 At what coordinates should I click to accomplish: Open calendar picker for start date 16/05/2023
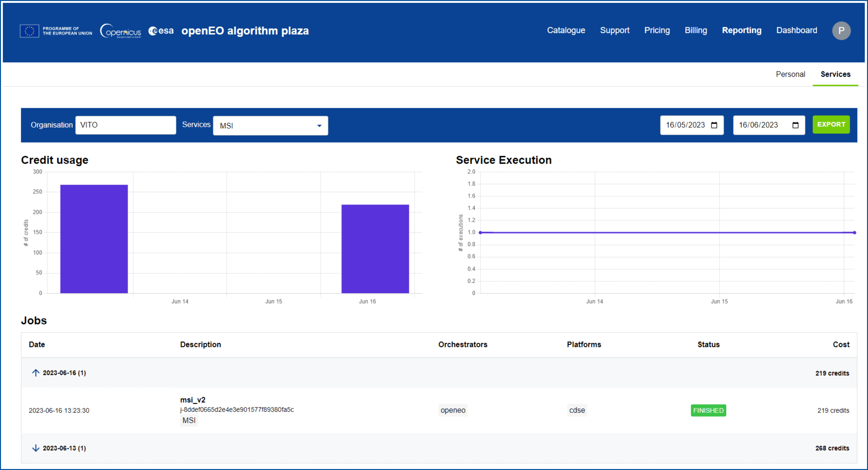pyautogui.click(x=714, y=125)
